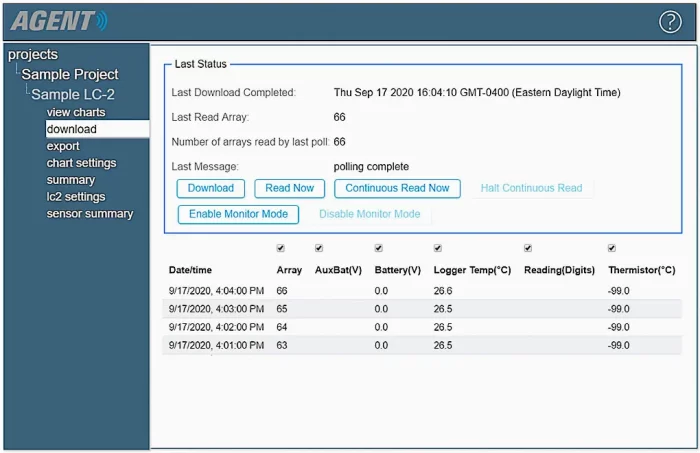Open chart settings in sidebar
Image resolution: width=700 pixels, height=453 pixels.
pos(81,163)
